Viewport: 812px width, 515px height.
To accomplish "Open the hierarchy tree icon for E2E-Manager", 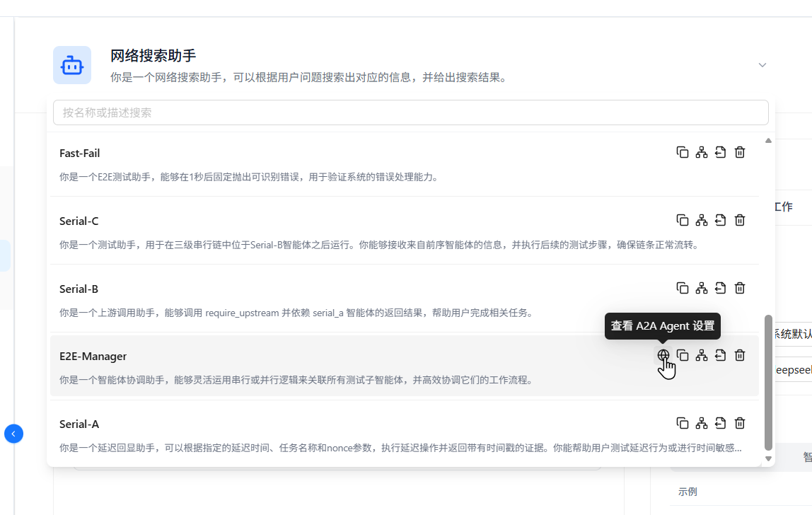I will 702,355.
